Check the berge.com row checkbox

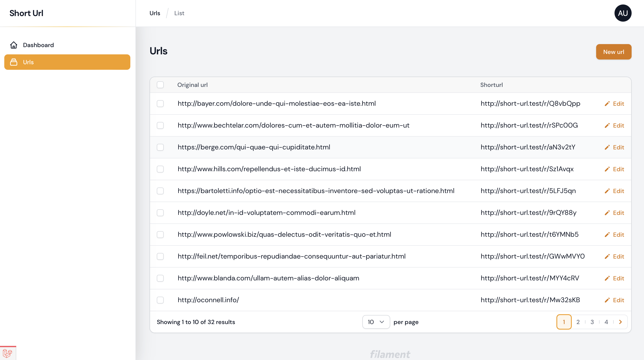tap(160, 147)
